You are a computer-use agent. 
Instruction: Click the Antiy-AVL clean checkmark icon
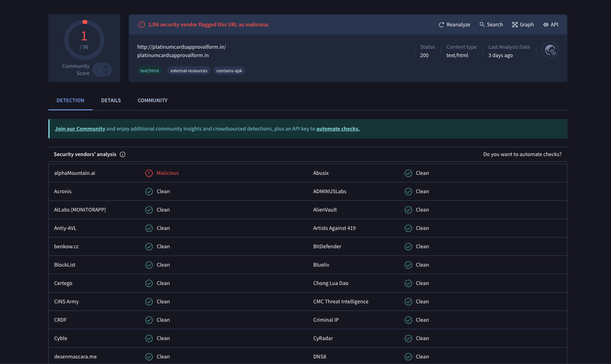pos(149,228)
